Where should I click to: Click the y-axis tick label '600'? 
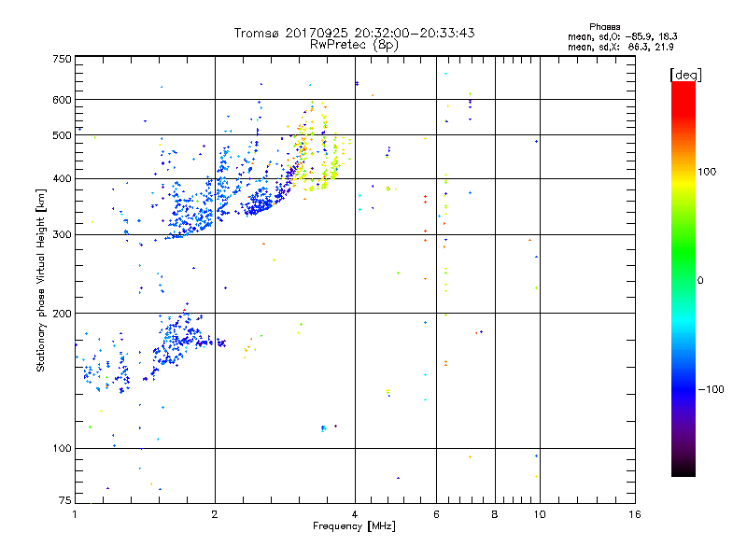point(62,100)
